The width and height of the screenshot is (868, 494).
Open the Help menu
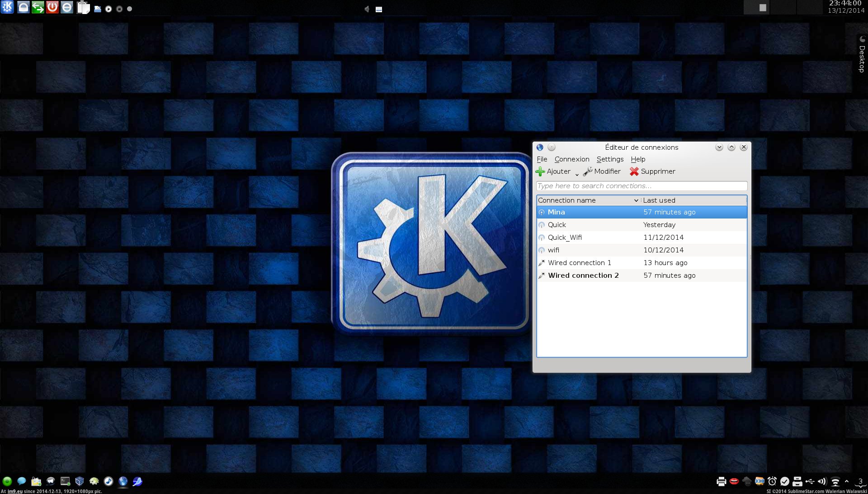(638, 159)
